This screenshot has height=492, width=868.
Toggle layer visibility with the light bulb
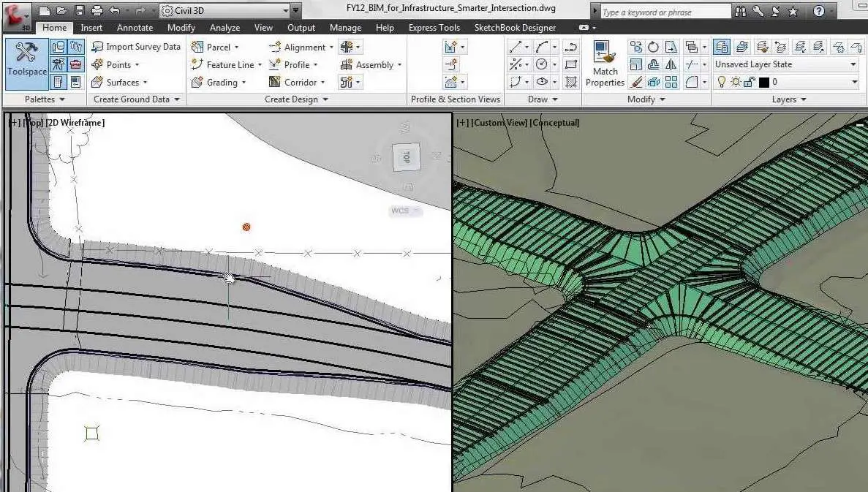(x=722, y=81)
